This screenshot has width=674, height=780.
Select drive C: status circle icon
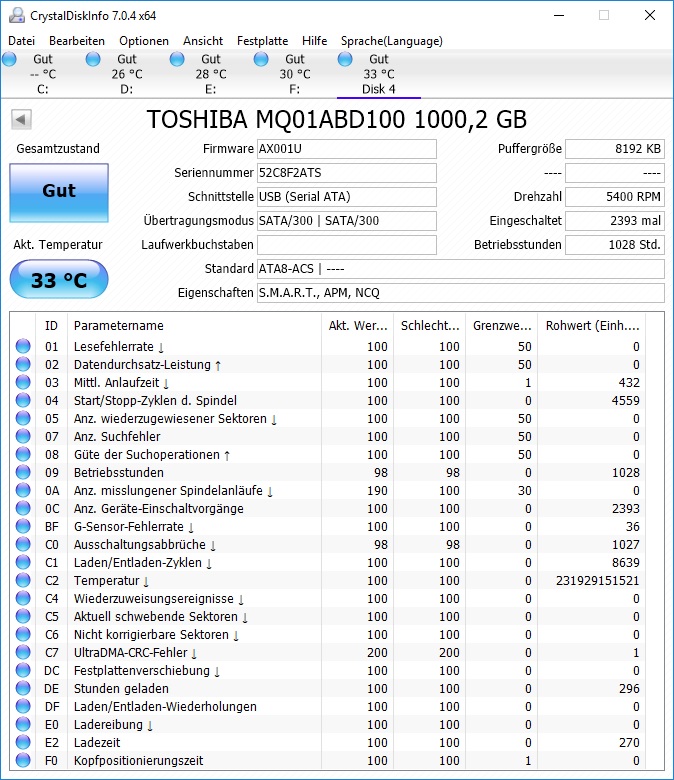(9, 60)
